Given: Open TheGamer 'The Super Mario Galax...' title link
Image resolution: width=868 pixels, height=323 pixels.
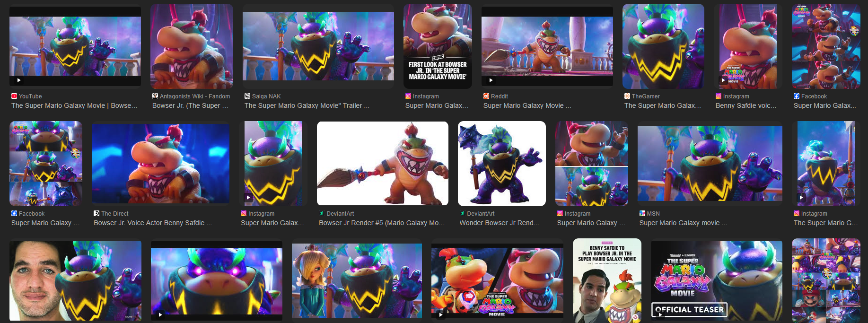Looking at the screenshot, I should [663, 105].
